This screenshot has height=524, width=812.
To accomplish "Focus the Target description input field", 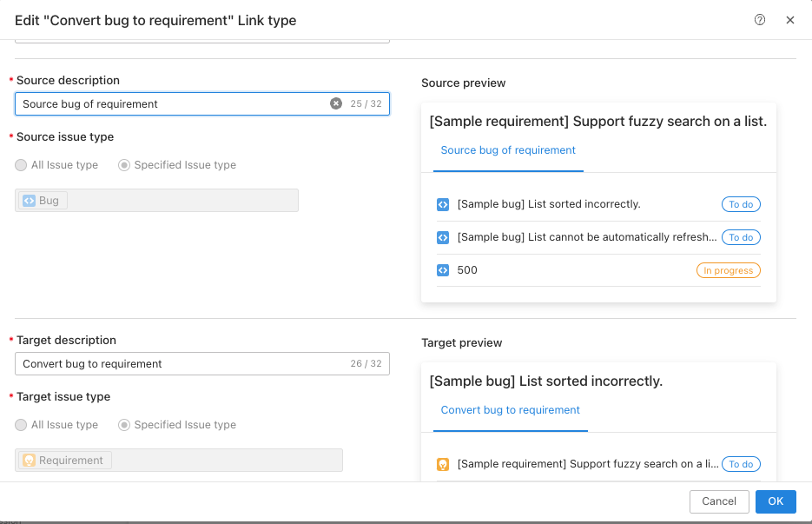I will (202, 364).
